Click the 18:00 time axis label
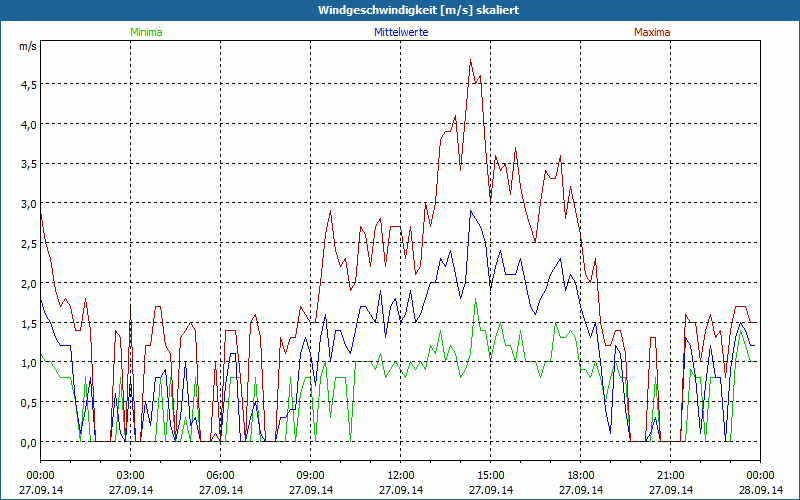 click(x=581, y=476)
